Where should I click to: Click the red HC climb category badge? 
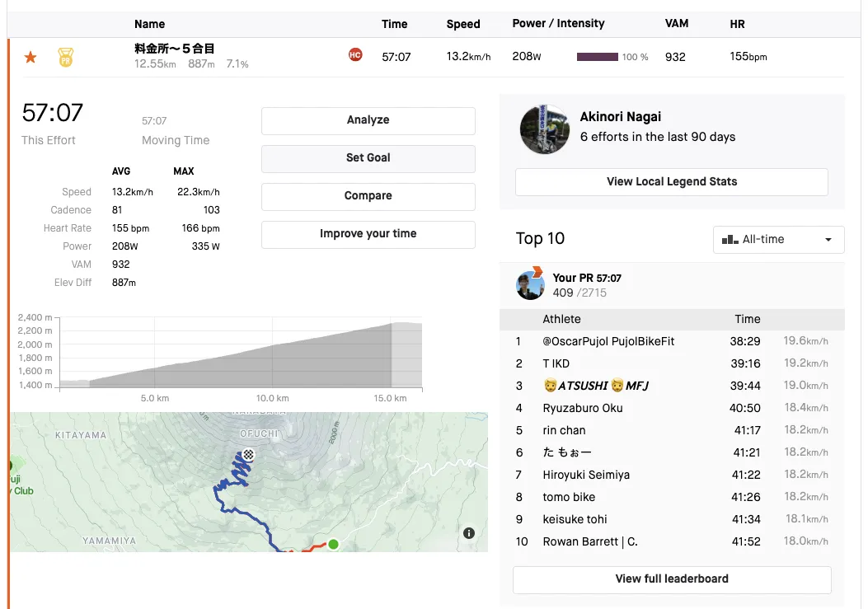pyautogui.click(x=355, y=55)
